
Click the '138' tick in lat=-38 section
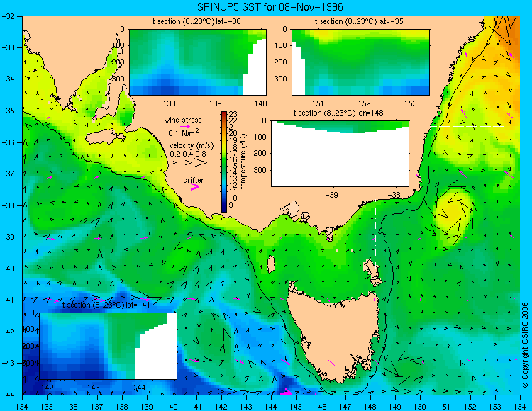click(170, 103)
